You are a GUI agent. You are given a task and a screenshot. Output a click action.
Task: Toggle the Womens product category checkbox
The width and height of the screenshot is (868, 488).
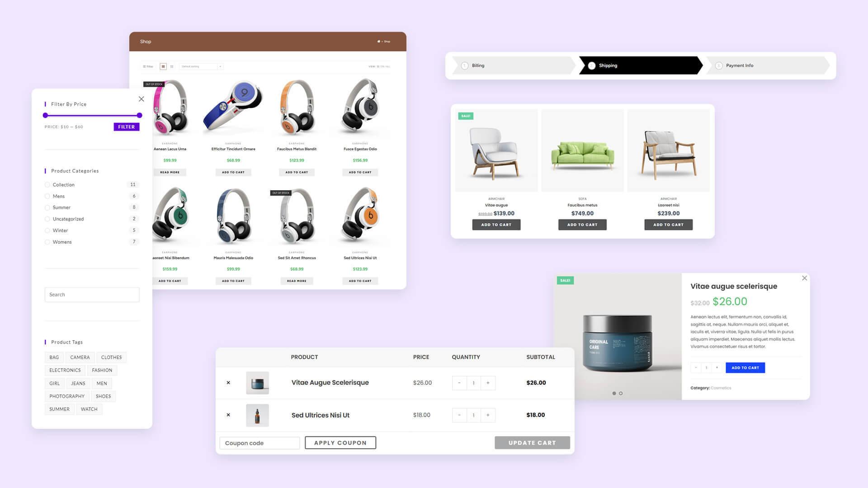[x=47, y=241]
